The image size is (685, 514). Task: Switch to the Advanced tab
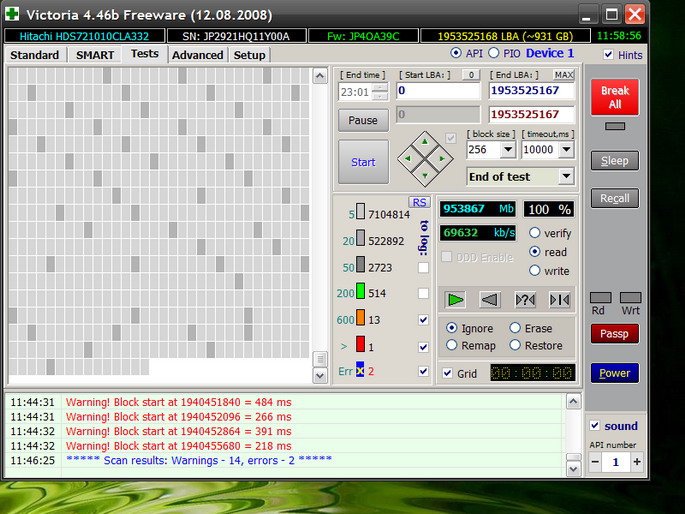click(x=197, y=55)
